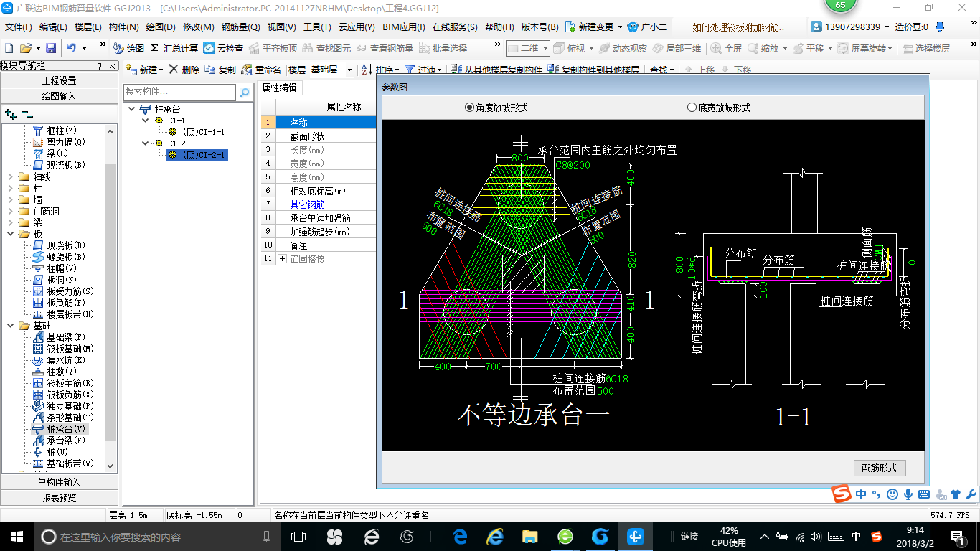The height and width of the screenshot is (551, 980).
Task: Click 复制构件到其他楼层
Action: click(x=593, y=70)
